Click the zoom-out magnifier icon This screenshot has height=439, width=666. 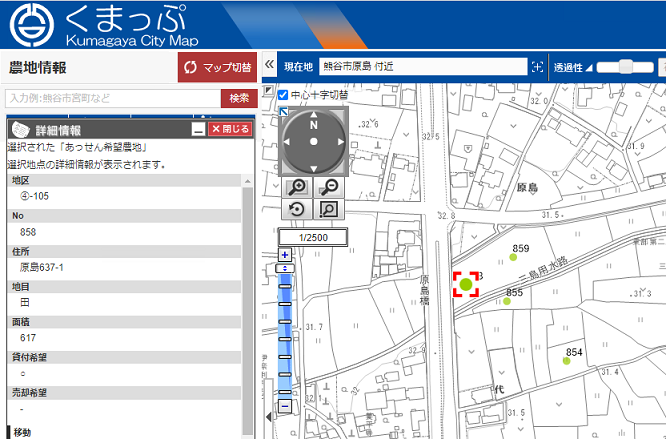(328, 187)
